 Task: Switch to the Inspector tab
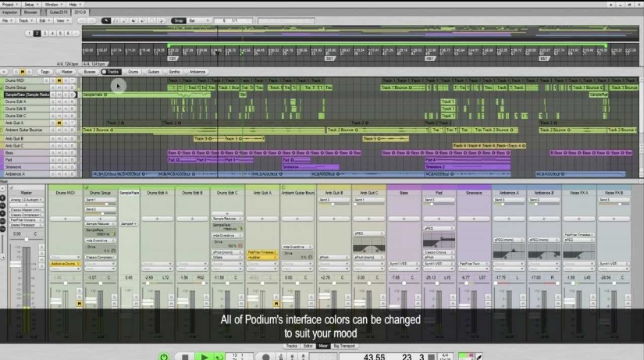pyautogui.click(x=10, y=12)
